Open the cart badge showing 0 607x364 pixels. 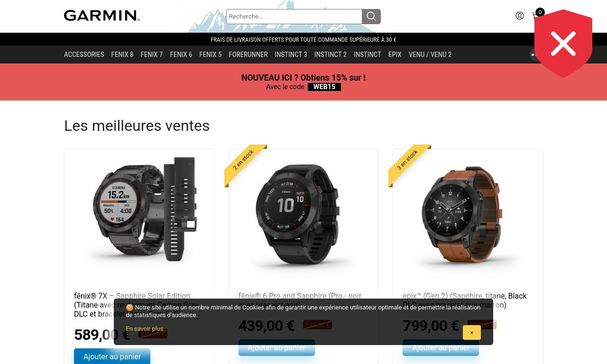[x=540, y=12]
